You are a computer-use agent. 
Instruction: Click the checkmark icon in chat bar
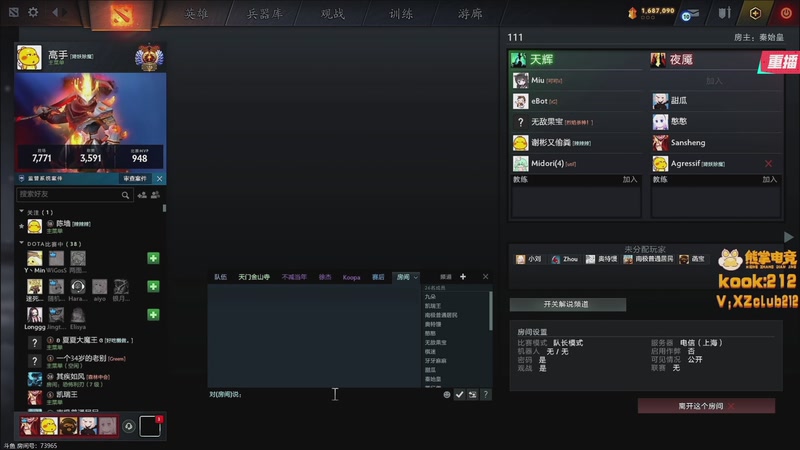click(460, 394)
